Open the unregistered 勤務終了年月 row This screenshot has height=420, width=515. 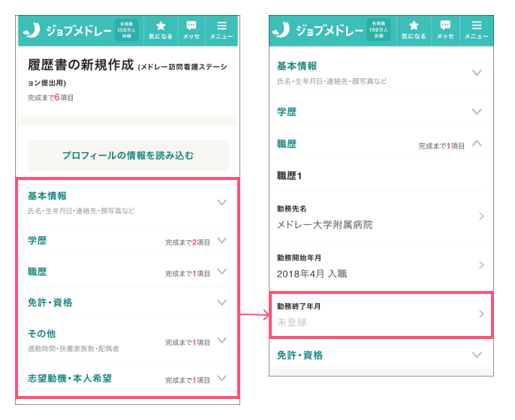click(381, 314)
